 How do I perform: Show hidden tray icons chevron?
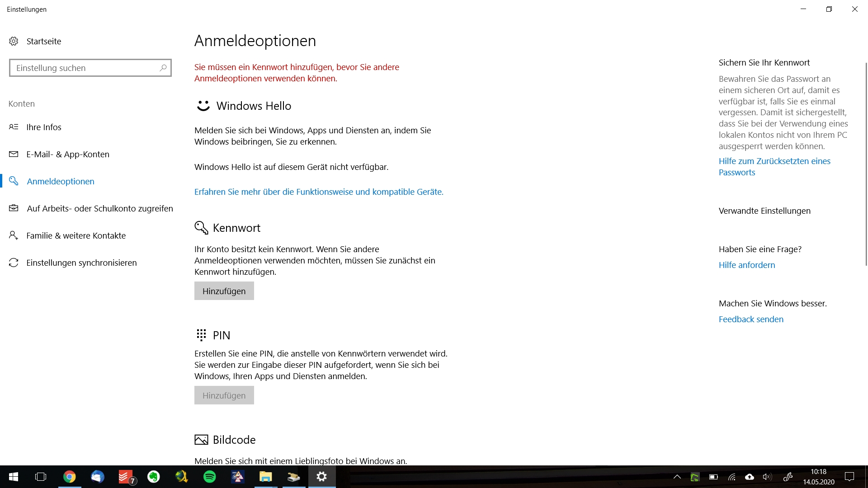pyautogui.click(x=677, y=477)
